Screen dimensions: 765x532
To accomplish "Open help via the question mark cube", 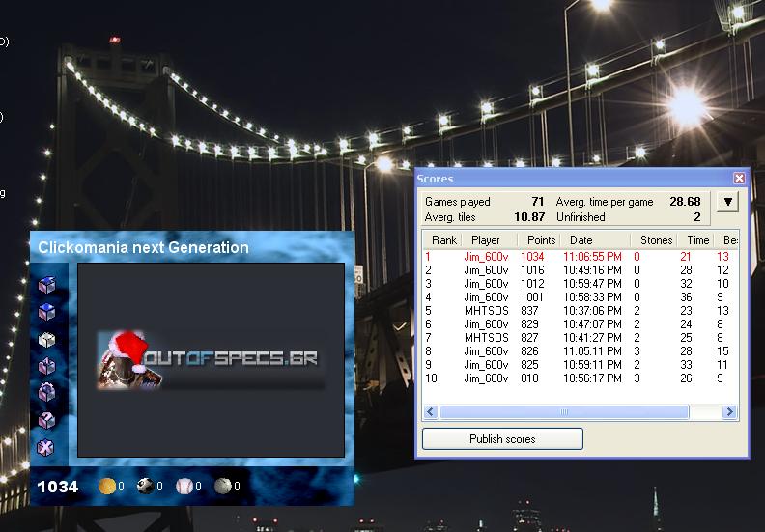I will 46,420.
